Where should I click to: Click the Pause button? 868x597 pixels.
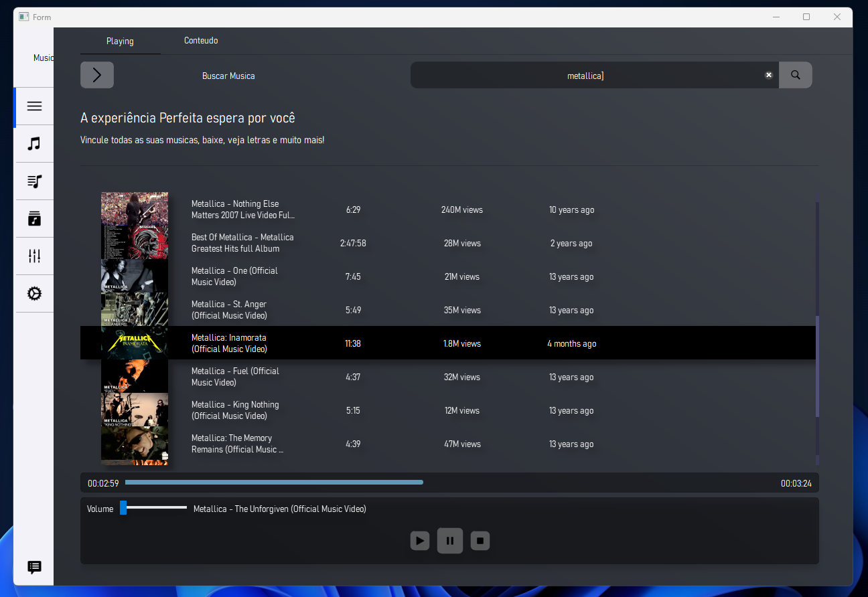450,541
